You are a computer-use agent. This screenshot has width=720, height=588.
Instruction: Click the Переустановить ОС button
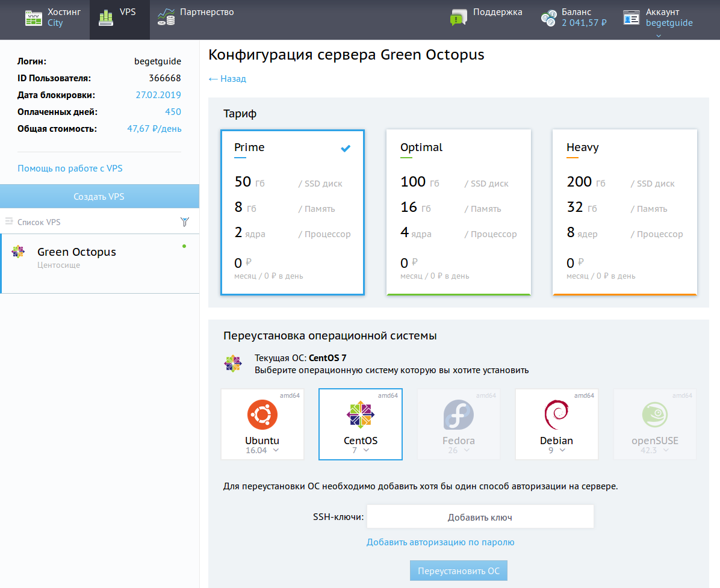point(459,571)
